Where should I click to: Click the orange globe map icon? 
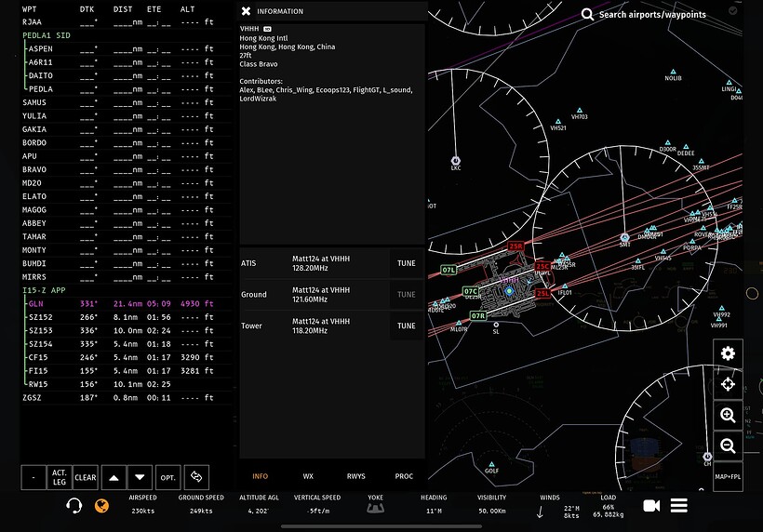[102, 505]
